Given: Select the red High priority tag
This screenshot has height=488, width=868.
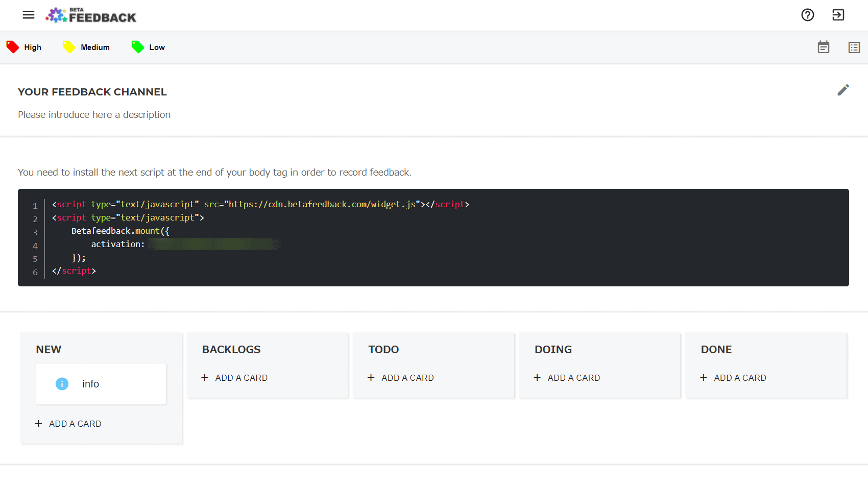Looking at the screenshot, I should point(13,47).
